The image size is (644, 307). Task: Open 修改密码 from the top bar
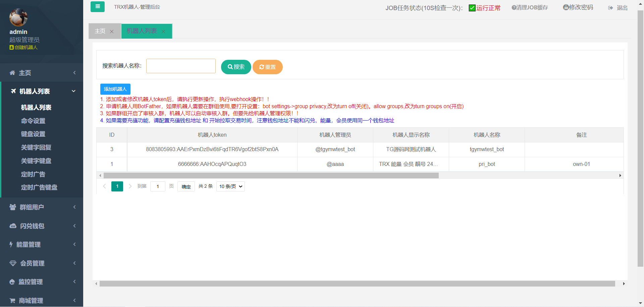point(578,7)
